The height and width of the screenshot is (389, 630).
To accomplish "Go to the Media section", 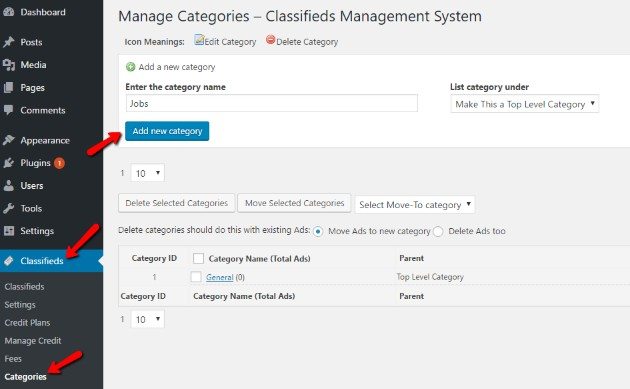I will pos(33,65).
